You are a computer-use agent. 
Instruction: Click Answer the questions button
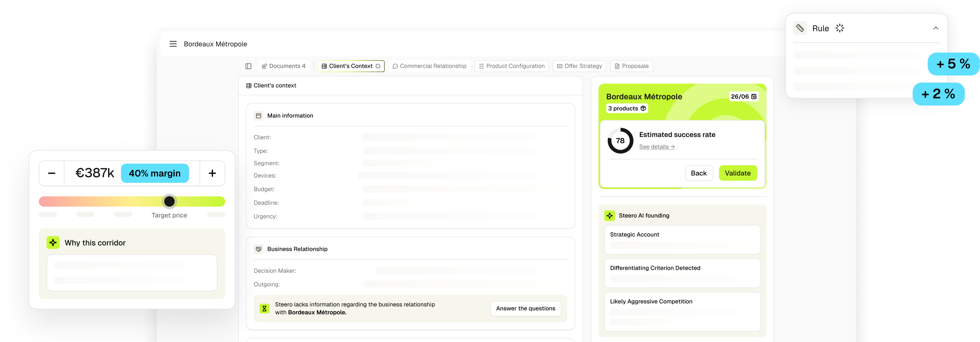[525, 309]
